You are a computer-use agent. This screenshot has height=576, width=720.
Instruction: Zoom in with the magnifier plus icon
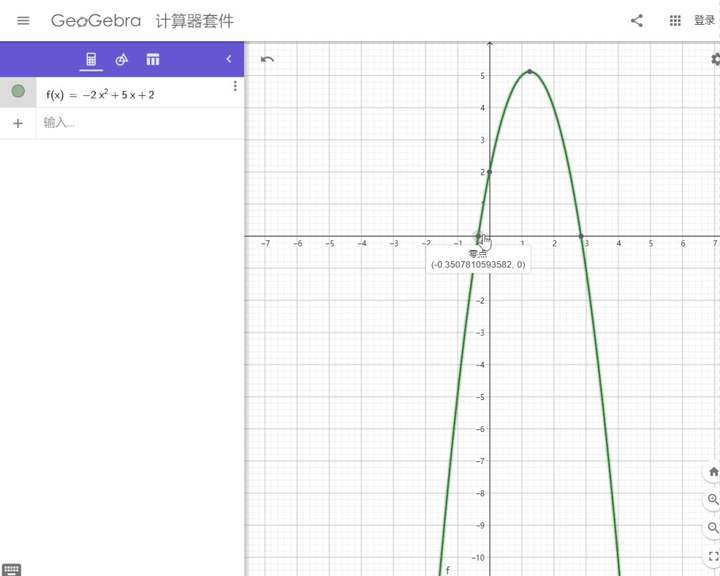[x=713, y=499]
